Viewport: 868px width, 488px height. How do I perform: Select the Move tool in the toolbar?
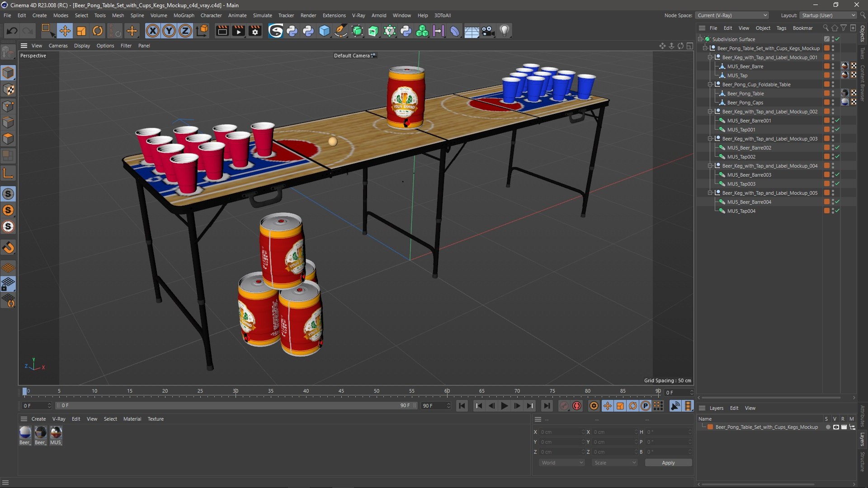click(x=65, y=31)
